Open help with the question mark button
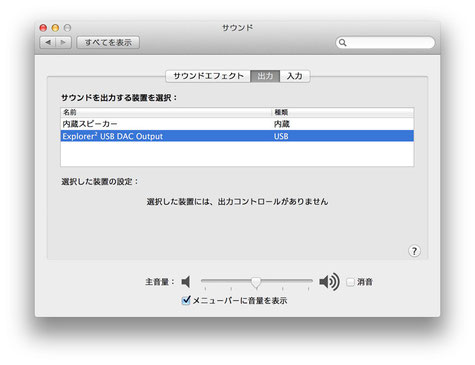This screenshot has height=365, width=475. (414, 251)
